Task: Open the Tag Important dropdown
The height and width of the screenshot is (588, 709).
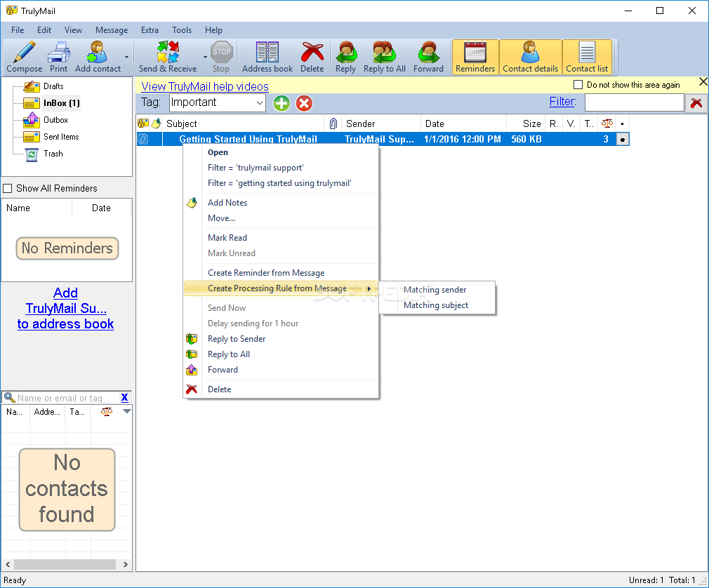Action: coord(260,102)
